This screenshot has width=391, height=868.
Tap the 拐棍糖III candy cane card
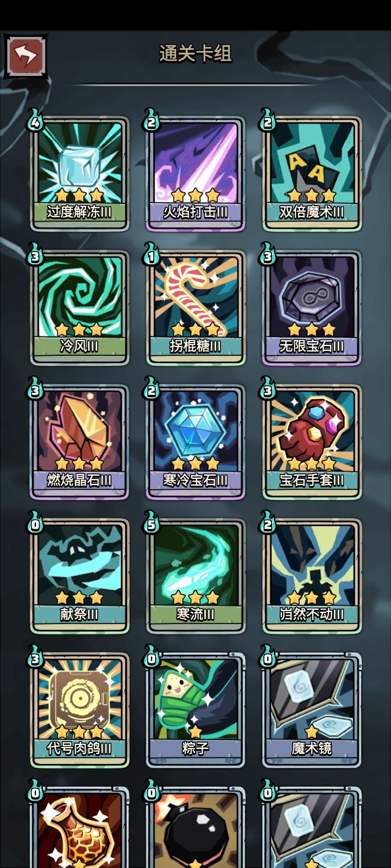coord(195,308)
